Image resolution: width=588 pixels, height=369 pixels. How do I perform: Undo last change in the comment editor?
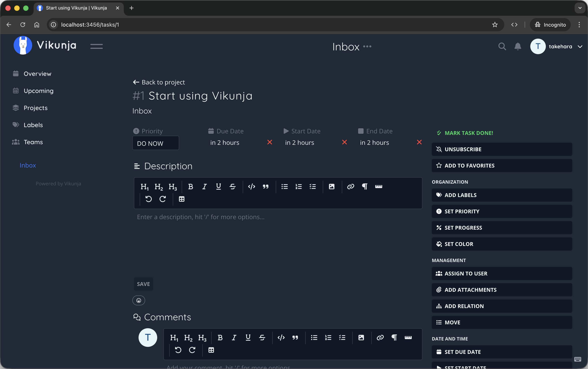coord(178,350)
